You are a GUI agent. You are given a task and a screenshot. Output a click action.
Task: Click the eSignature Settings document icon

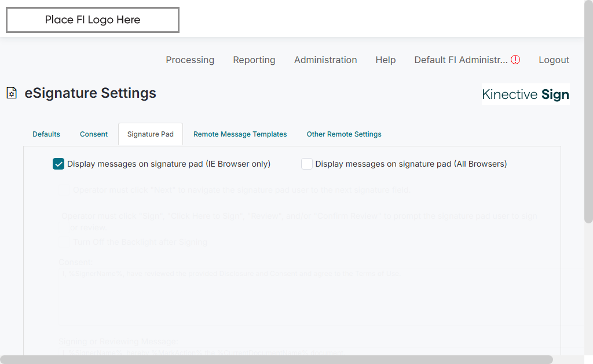pyautogui.click(x=12, y=93)
